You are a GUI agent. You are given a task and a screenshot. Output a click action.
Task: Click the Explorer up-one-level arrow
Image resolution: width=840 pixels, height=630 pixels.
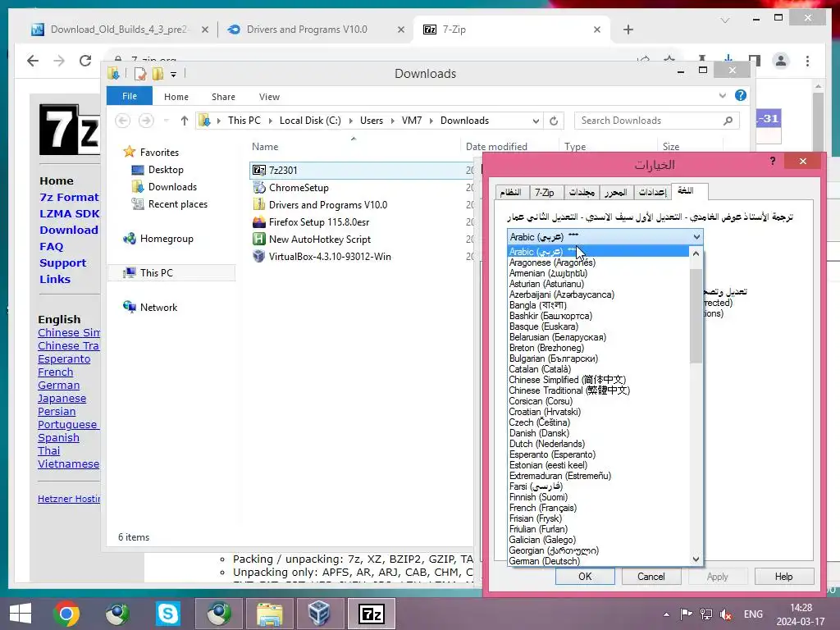(185, 121)
